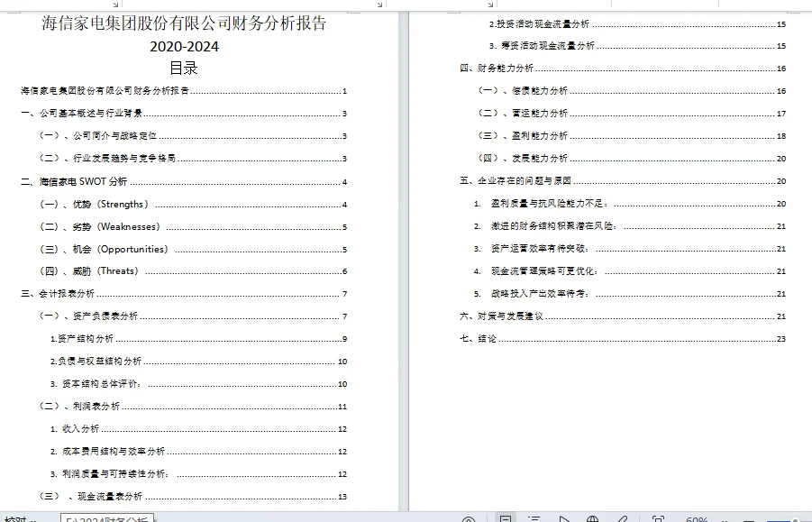
Task: Go to (二)、利润表分析 entry
Action: (x=193, y=406)
